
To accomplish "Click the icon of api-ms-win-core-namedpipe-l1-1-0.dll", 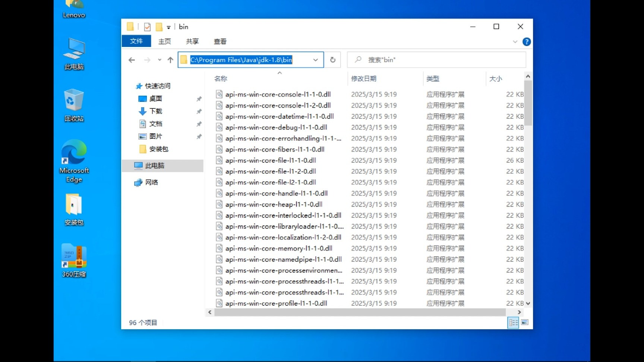I will click(x=219, y=259).
